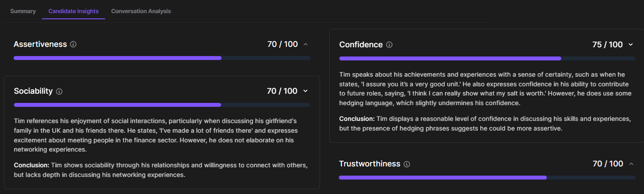644x194 pixels.
Task: Click the Confidence score progress bar
Action: (487, 58)
